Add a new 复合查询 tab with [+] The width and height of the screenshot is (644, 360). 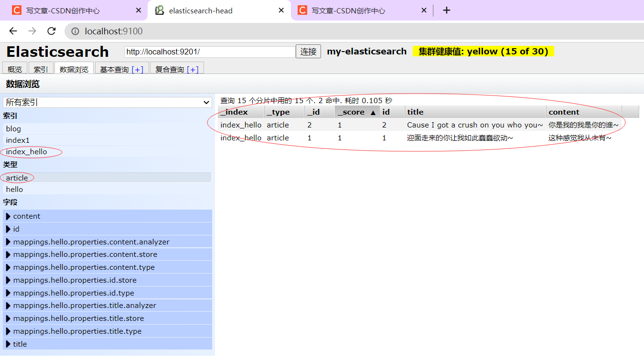[193, 69]
